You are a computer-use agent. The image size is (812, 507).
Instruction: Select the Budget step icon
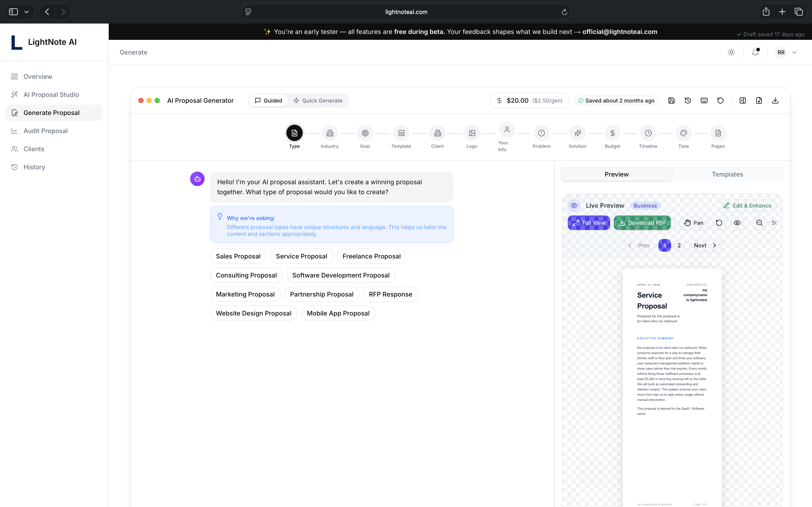pos(612,133)
